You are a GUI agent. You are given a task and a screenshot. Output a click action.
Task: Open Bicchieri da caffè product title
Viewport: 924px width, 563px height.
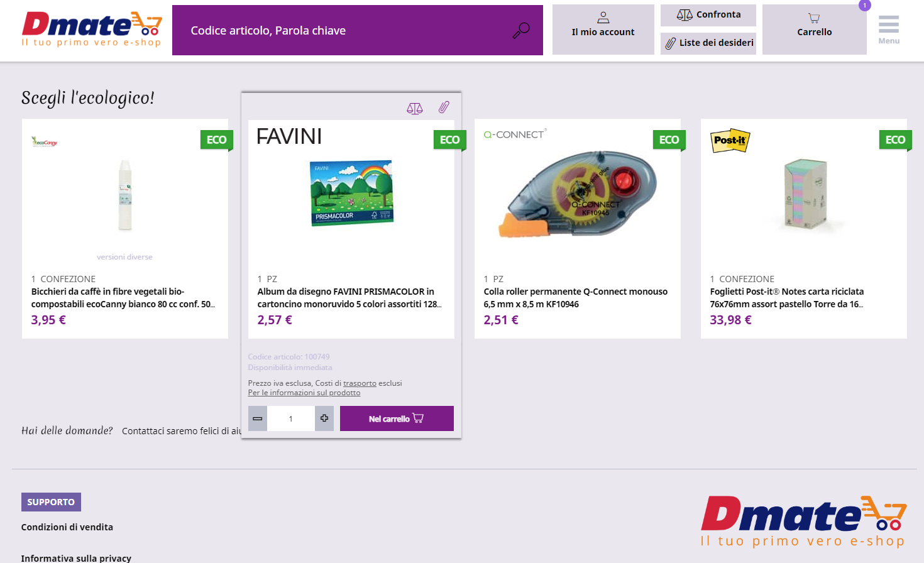tap(123, 298)
